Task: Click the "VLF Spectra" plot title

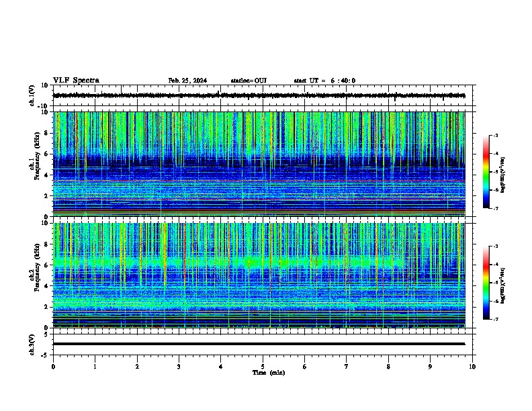Action: point(76,81)
